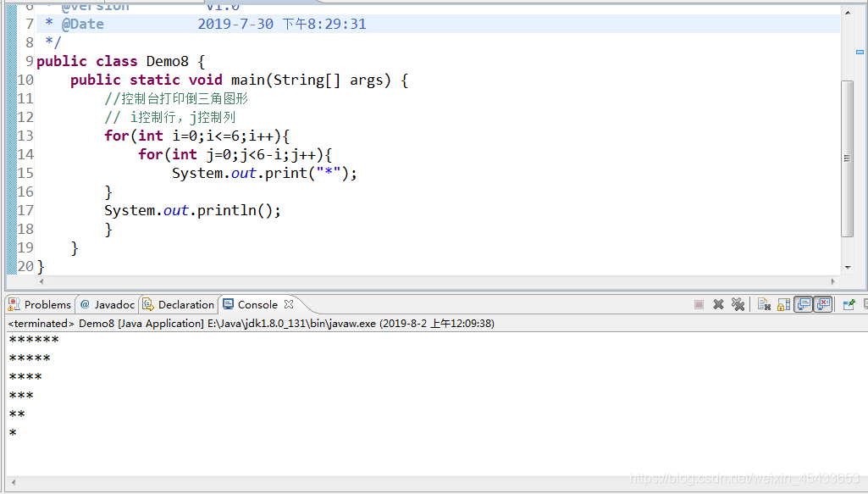Open the Declaration tab
The height and width of the screenshot is (494, 868).
(x=178, y=304)
